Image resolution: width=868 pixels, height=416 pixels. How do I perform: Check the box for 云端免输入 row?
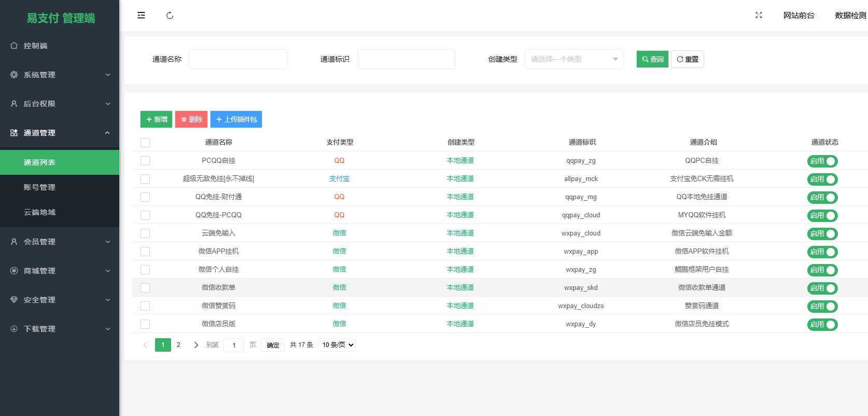pyautogui.click(x=145, y=233)
